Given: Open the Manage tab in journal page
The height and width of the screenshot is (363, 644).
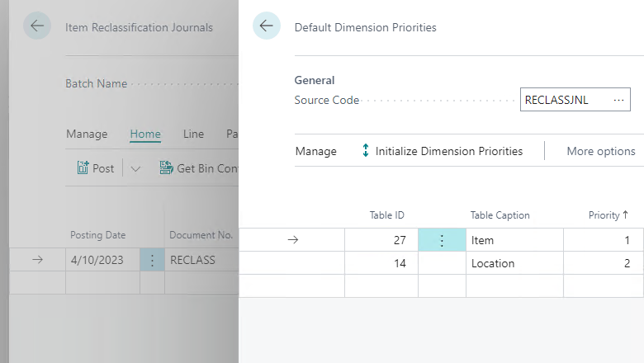Looking at the screenshot, I should [87, 134].
